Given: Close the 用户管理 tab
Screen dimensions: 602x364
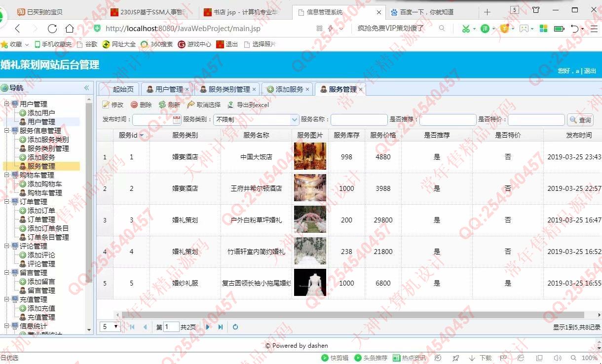Looking at the screenshot, I should click(187, 89).
